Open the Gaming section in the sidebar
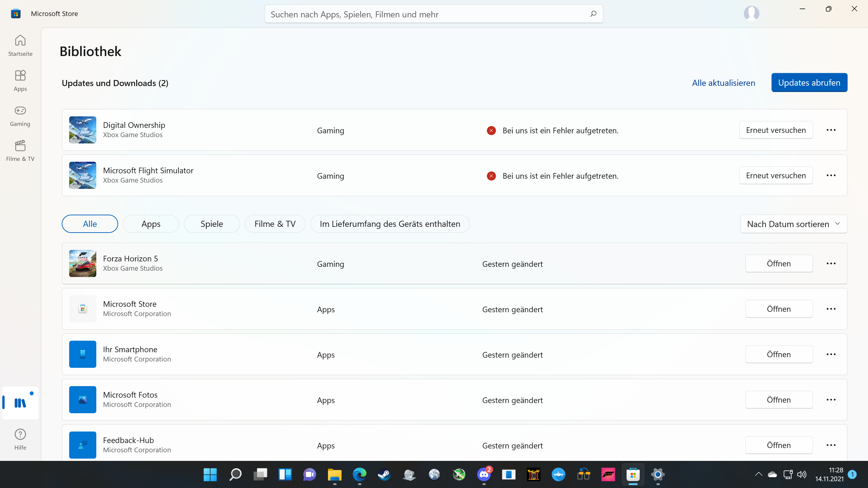868x488 pixels. point(20,115)
